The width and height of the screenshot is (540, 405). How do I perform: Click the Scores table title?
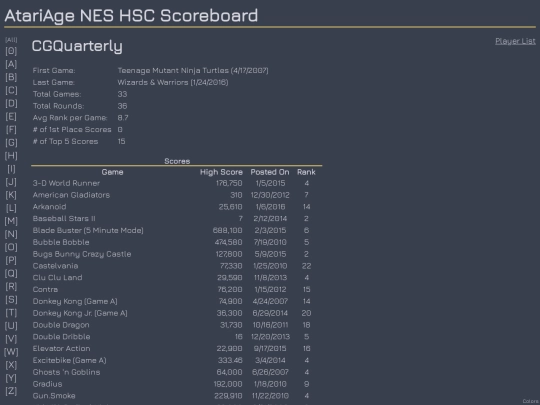[177, 161]
